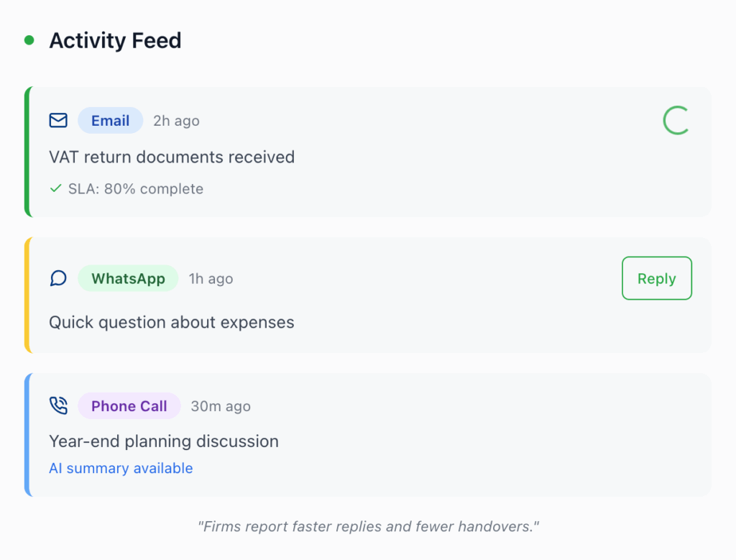Click the SLA: 80% complete status text

click(x=136, y=189)
